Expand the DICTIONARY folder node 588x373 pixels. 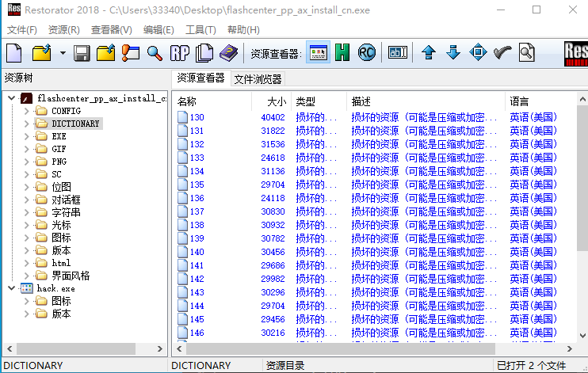pos(26,124)
